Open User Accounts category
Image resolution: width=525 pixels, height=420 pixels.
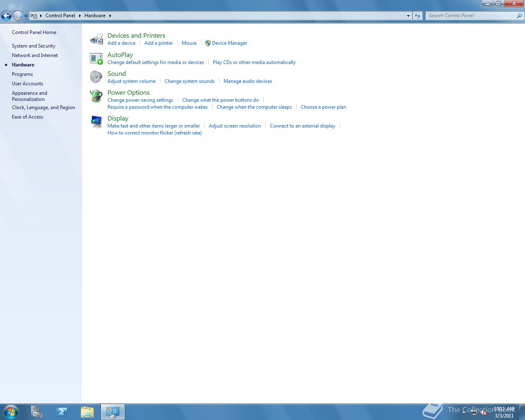coord(27,84)
